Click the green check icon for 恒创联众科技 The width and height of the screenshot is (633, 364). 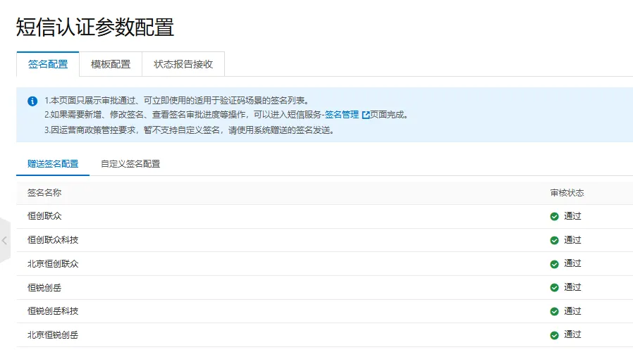554,240
